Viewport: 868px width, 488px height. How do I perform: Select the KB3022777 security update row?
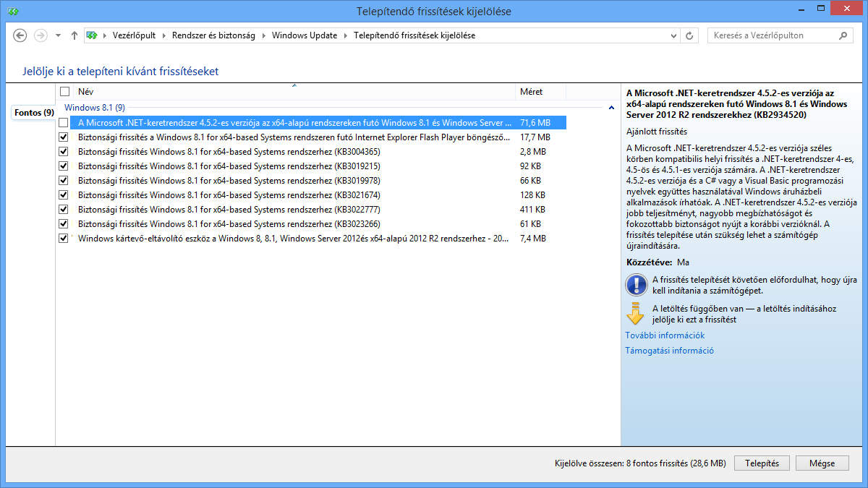pyautogui.click(x=311, y=210)
